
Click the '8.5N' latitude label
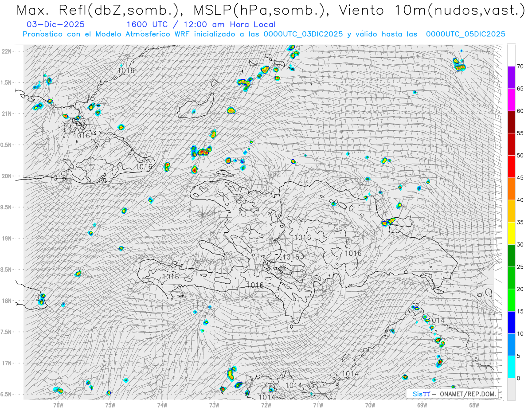(7, 270)
